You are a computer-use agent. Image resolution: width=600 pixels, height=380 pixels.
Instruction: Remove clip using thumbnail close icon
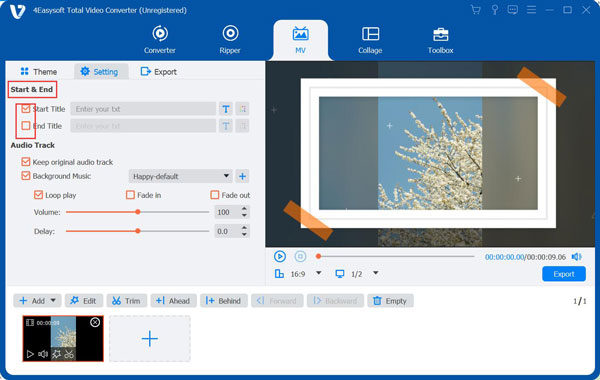pos(95,323)
